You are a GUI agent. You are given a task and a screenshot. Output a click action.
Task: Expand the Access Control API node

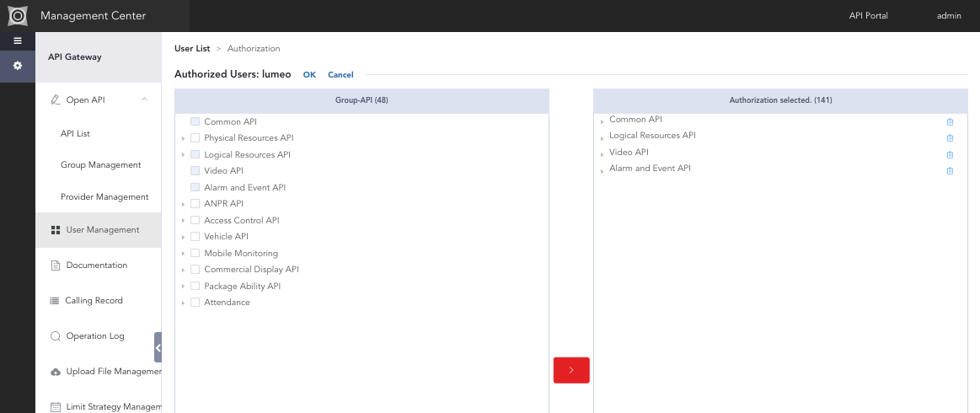183,221
